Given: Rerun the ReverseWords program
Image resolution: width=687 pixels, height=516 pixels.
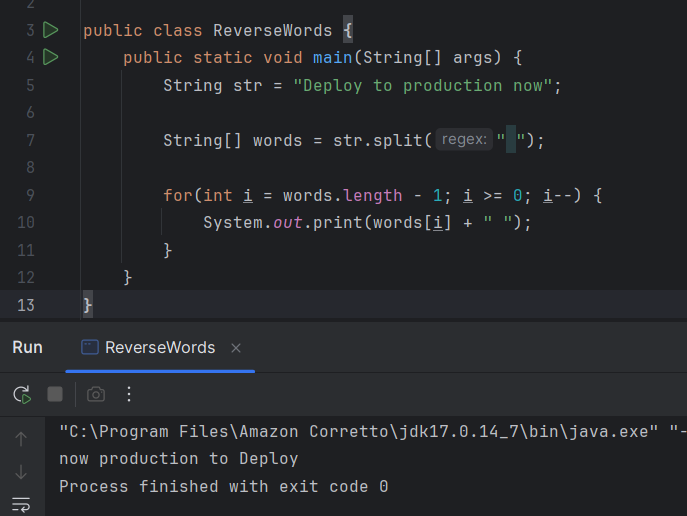Looking at the screenshot, I should coord(21,394).
